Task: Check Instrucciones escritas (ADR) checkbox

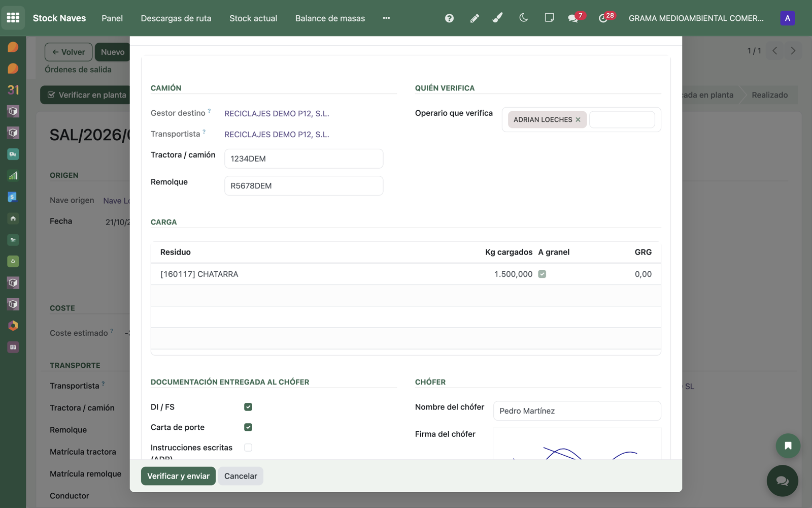Action: [248, 448]
